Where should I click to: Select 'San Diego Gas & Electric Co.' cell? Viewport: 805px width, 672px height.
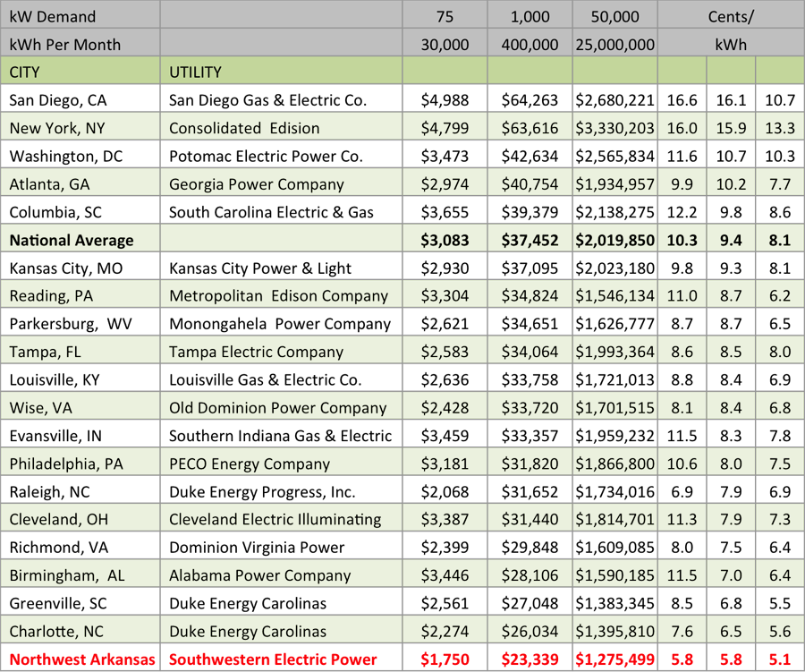(282, 99)
